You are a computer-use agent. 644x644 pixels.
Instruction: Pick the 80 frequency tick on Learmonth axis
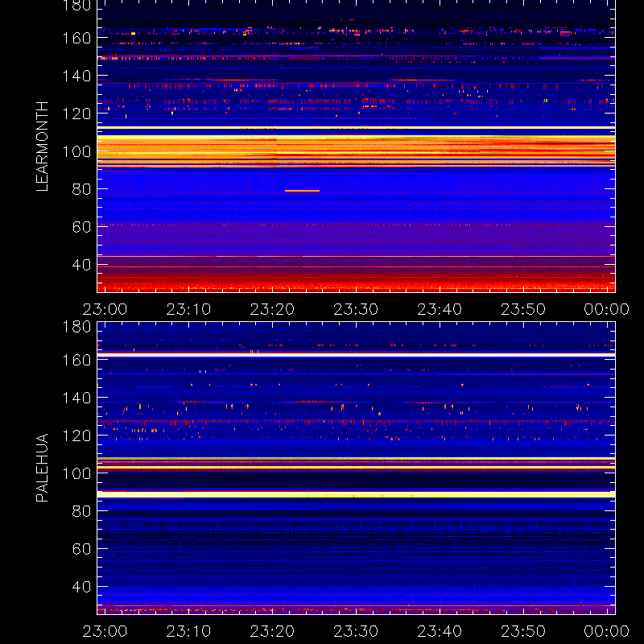click(x=81, y=189)
